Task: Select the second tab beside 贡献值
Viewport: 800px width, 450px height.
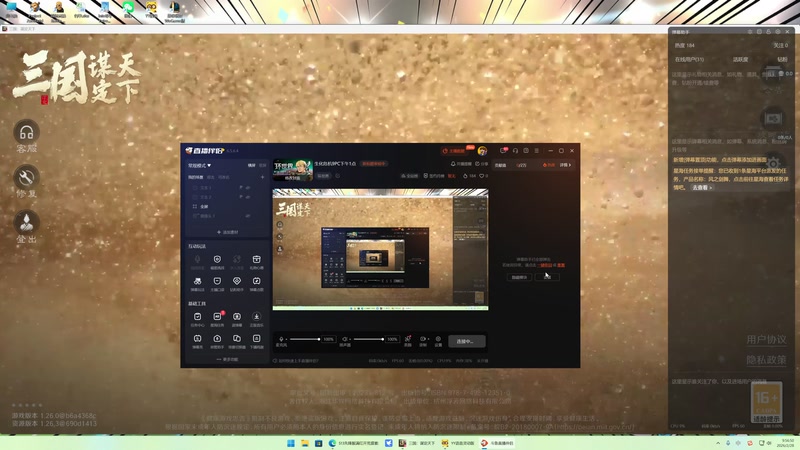Action: [521, 165]
